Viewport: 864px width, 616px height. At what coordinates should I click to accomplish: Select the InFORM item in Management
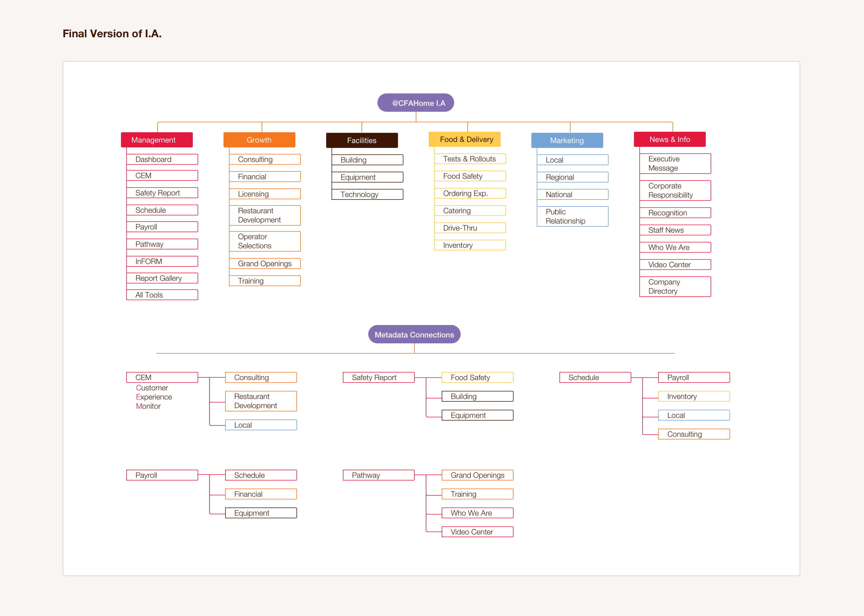point(162,261)
